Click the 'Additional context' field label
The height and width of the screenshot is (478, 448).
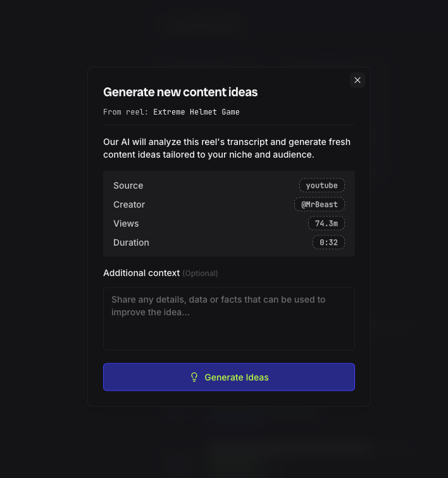point(141,273)
